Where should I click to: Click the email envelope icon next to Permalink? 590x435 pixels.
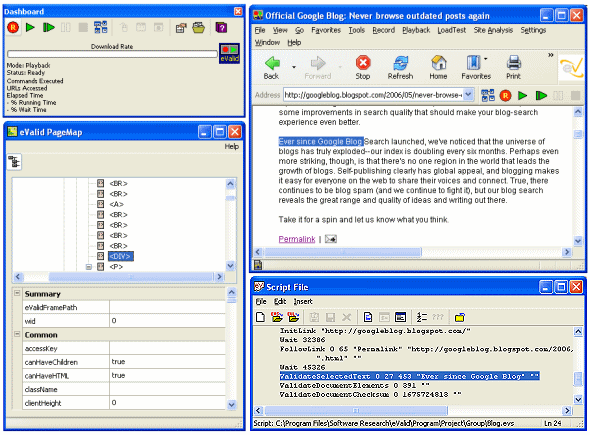tap(331, 239)
